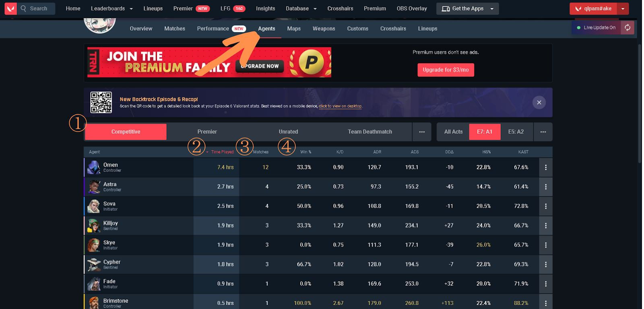Open the Insights navigation link

266,8
